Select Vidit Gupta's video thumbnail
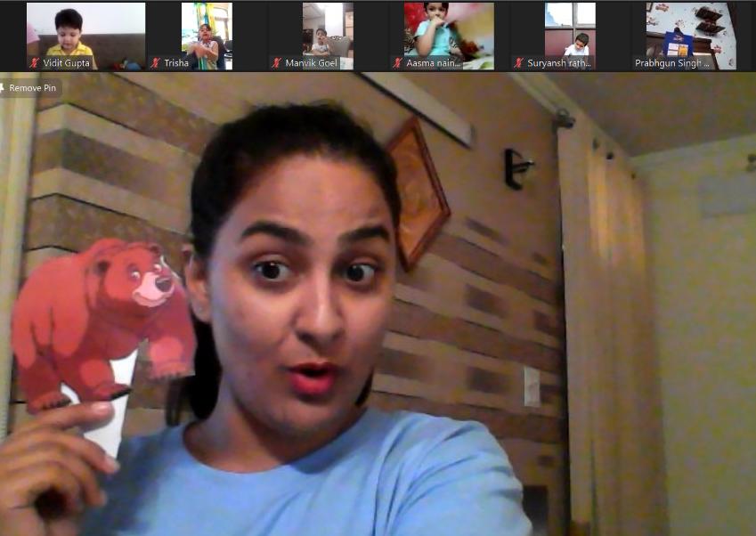Viewport: 756px width, 536px height. coord(85,37)
